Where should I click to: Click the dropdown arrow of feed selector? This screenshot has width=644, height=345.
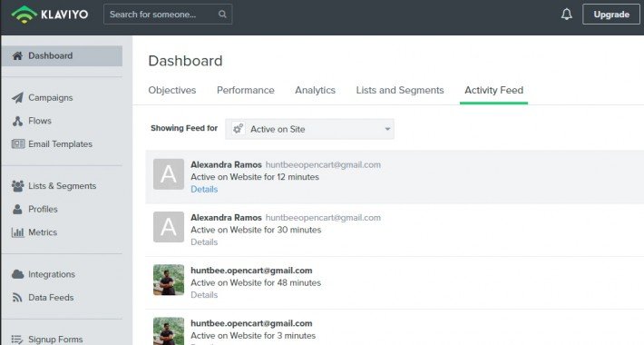[x=387, y=129]
